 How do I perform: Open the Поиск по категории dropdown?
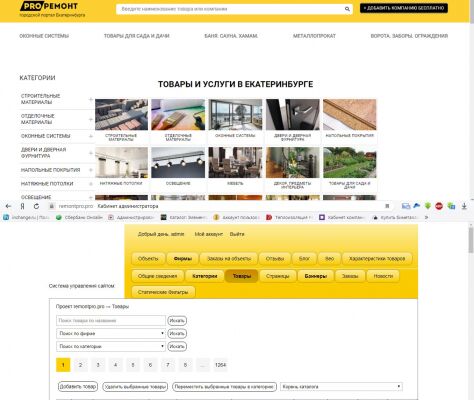click(x=111, y=346)
